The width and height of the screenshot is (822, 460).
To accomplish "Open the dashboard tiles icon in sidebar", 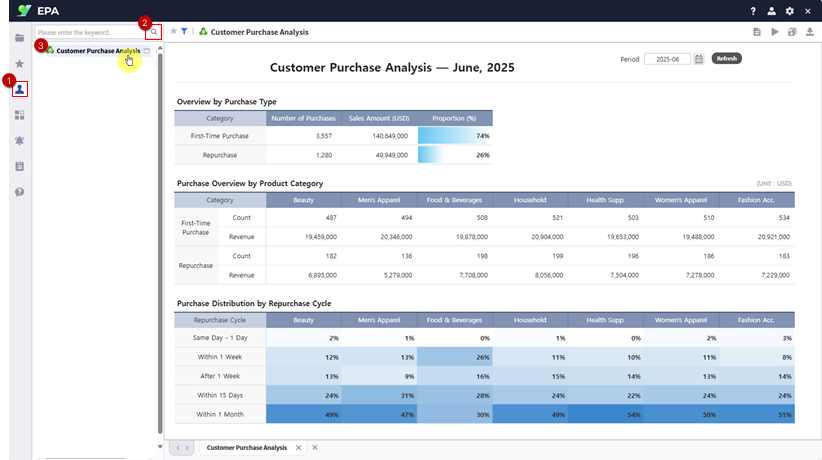I will (x=19, y=115).
